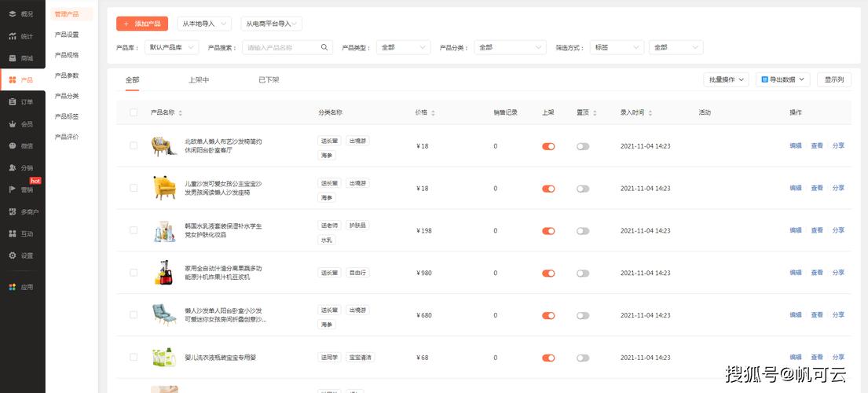The width and height of the screenshot is (868, 393).
Task: Select the 产品 products sidebar icon
Action: click(x=13, y=79)
